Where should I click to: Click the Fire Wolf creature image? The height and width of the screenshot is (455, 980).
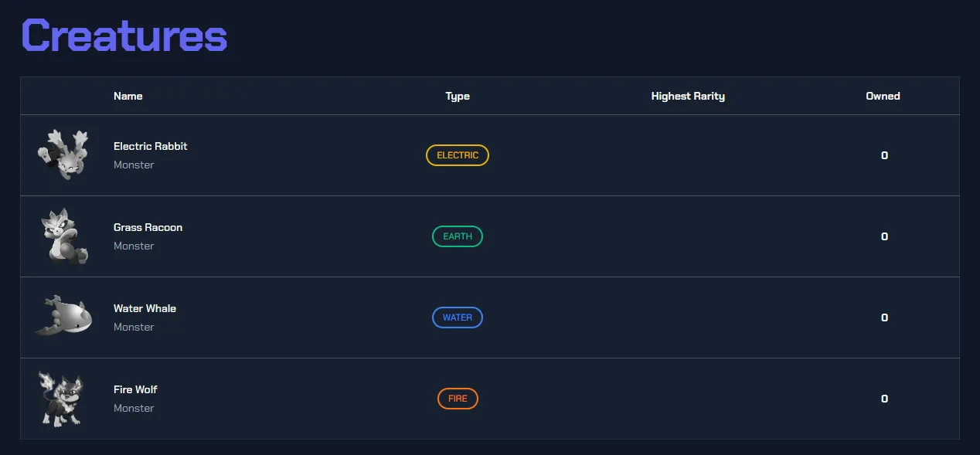coord(61,399)
